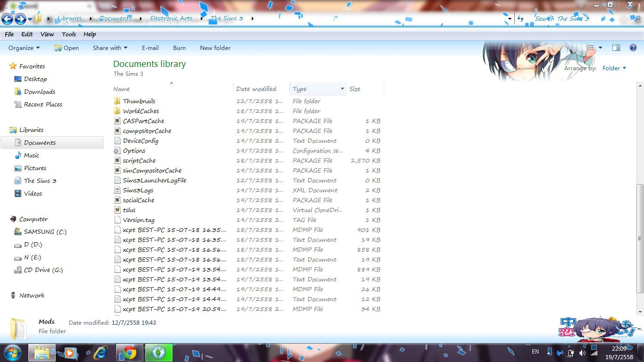Change view using the views icon
644x362 pixels.
click(590, 48)
